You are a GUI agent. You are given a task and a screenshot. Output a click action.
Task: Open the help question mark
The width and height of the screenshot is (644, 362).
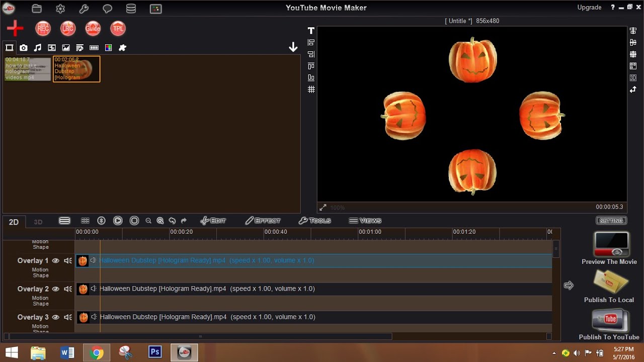tap(613, 8)
